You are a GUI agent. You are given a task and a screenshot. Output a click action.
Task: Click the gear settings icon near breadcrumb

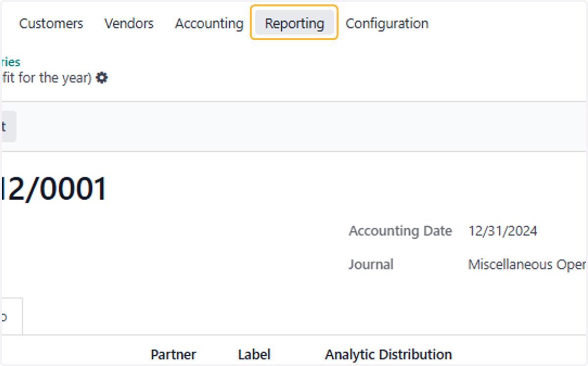[x=102, y=78]
